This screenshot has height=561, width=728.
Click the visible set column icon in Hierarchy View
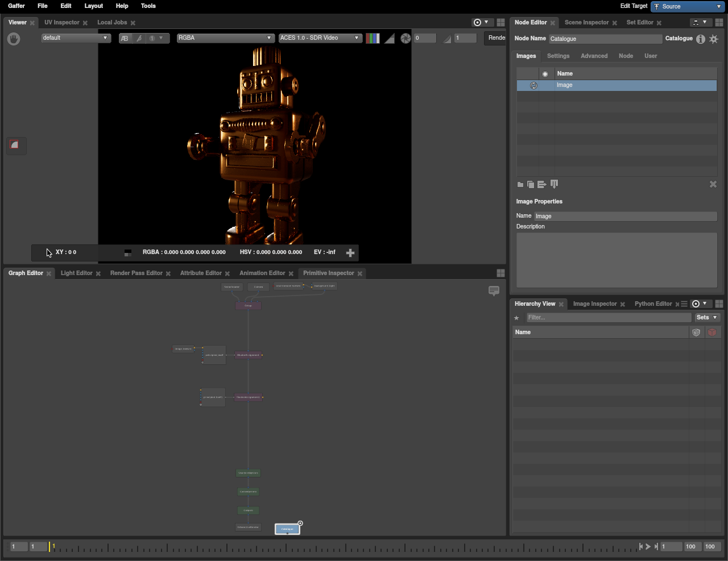click(696, 333)
